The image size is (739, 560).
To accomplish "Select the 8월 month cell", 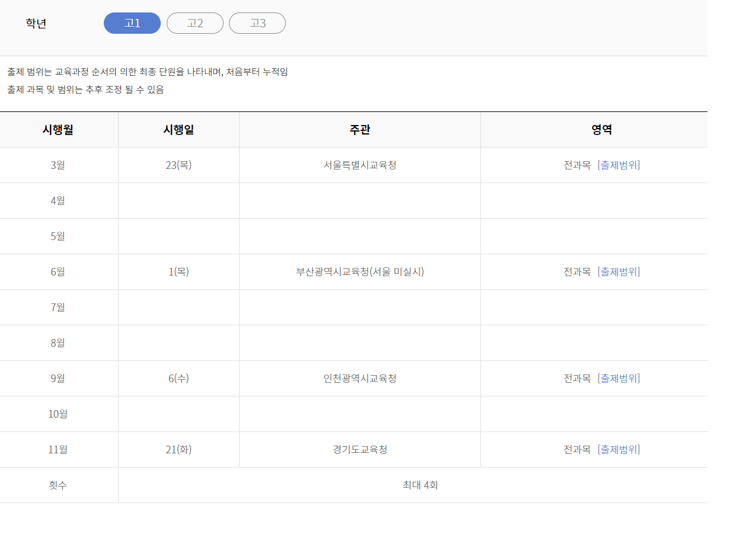I will [59, 343].
